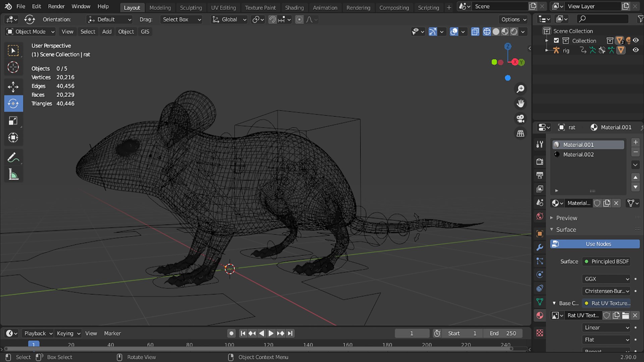Open the Add menu in viewport
The image size is (644, 362).
click(107, 32)
